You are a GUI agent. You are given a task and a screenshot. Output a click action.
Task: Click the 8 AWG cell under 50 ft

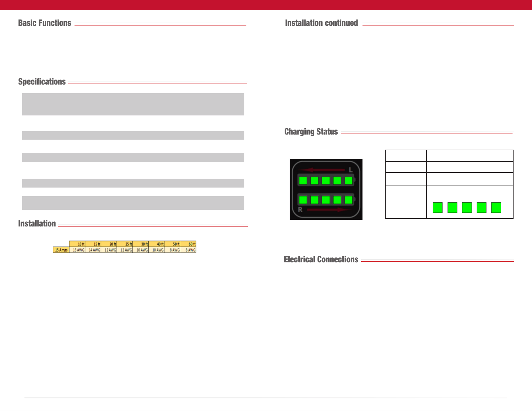point(173,250)
